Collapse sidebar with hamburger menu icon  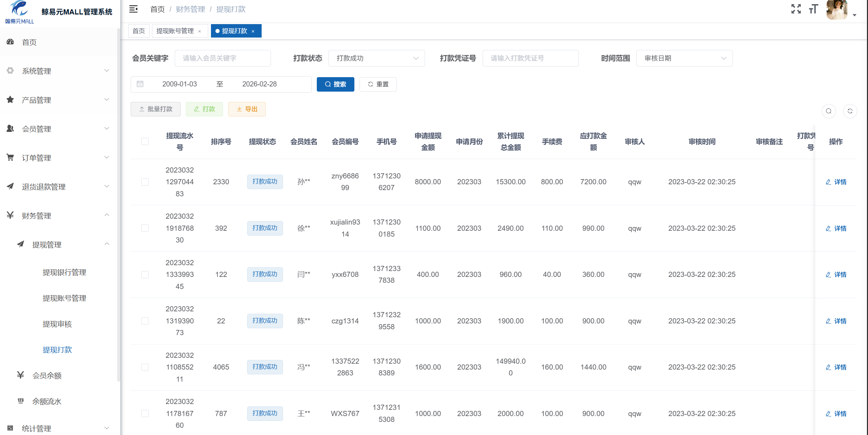point(133,9)
